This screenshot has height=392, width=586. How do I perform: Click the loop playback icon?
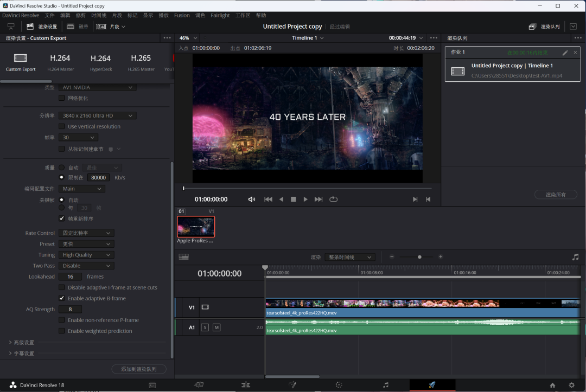coord(333,200)
